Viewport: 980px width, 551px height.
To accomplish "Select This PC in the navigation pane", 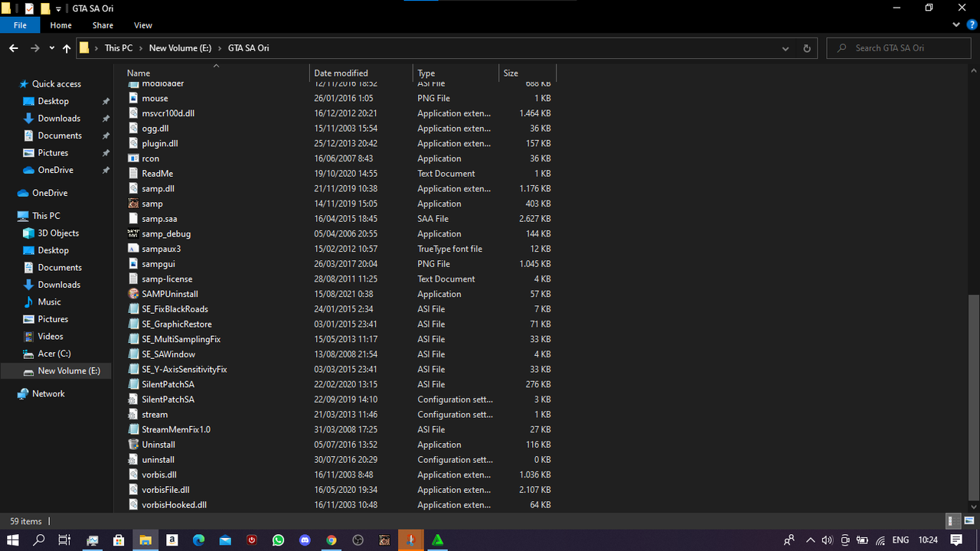I will click(x=45, y=216).
